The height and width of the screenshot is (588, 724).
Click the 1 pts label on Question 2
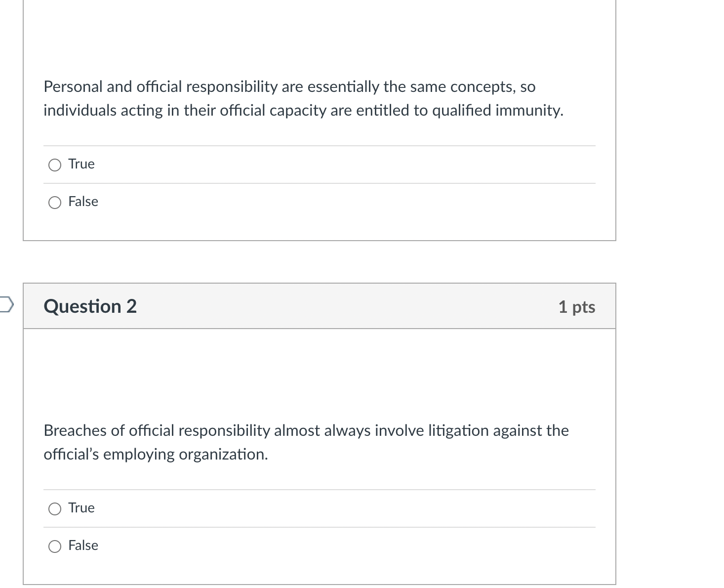(x=577, y=306)
